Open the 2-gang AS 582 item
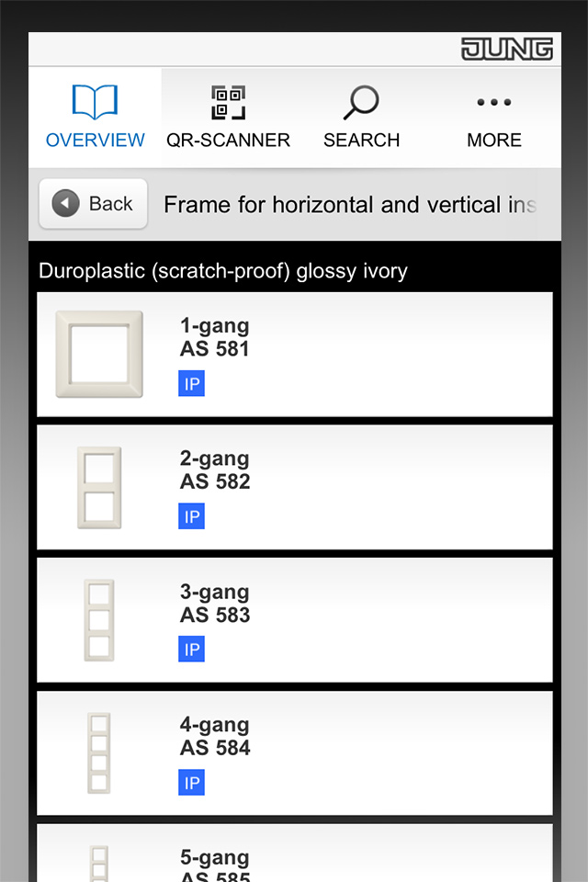Image resolution: width=588 pixels, height=882 pixels. tap(295, 487)
